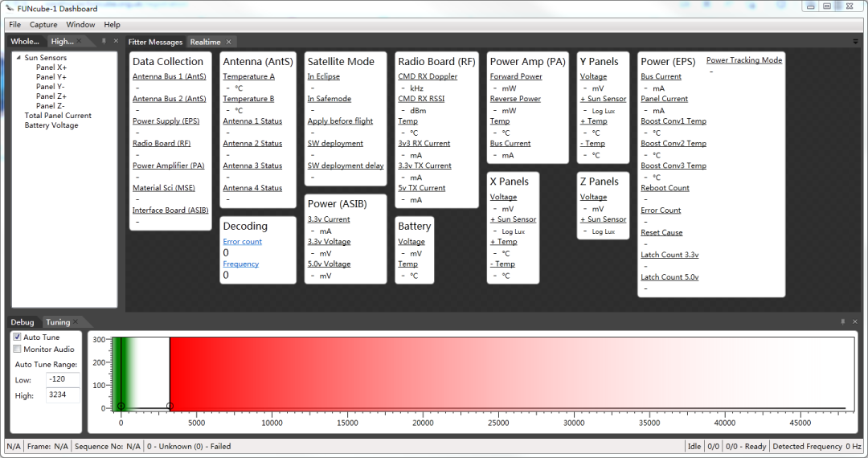Open the File menu

click(x=15, y=24)
